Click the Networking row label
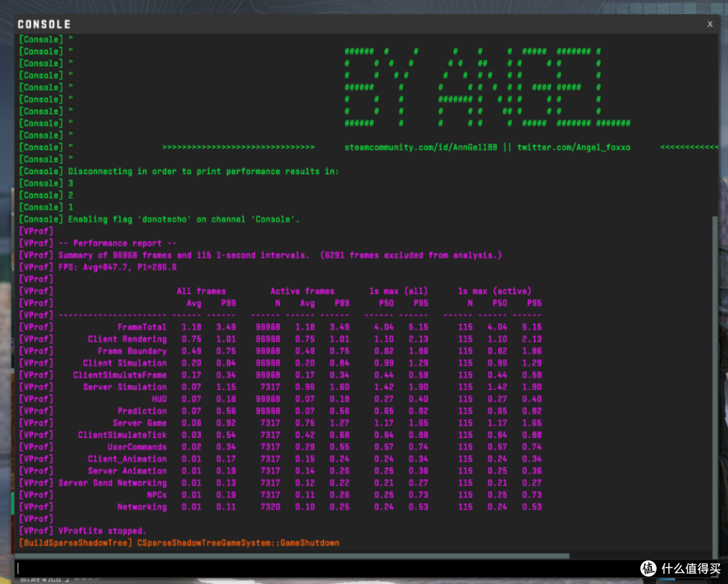 [142, 507]
